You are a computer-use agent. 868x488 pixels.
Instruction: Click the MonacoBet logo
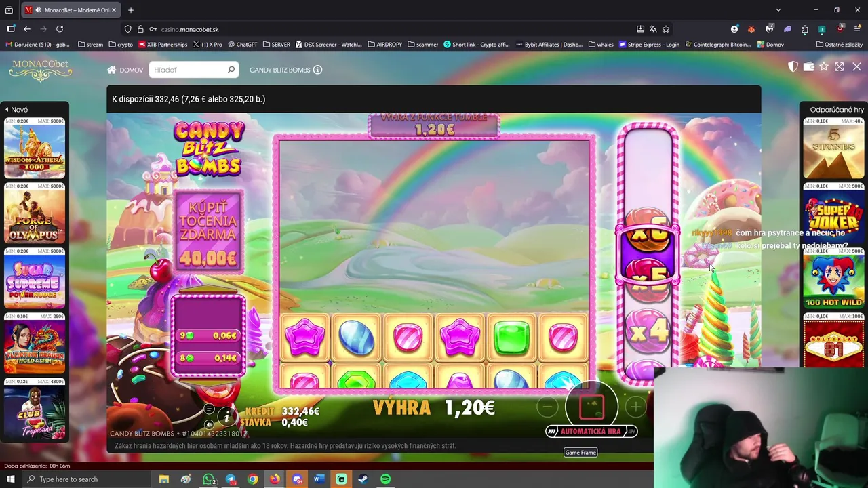(41, 69)
